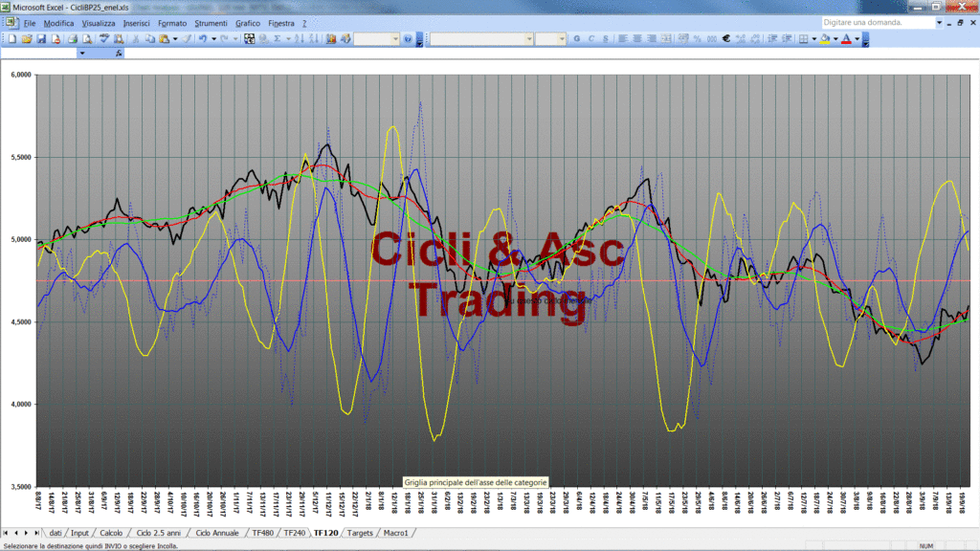
Task: Open Print Preview with the magnifier page icon
Action: tap(87, 38)
